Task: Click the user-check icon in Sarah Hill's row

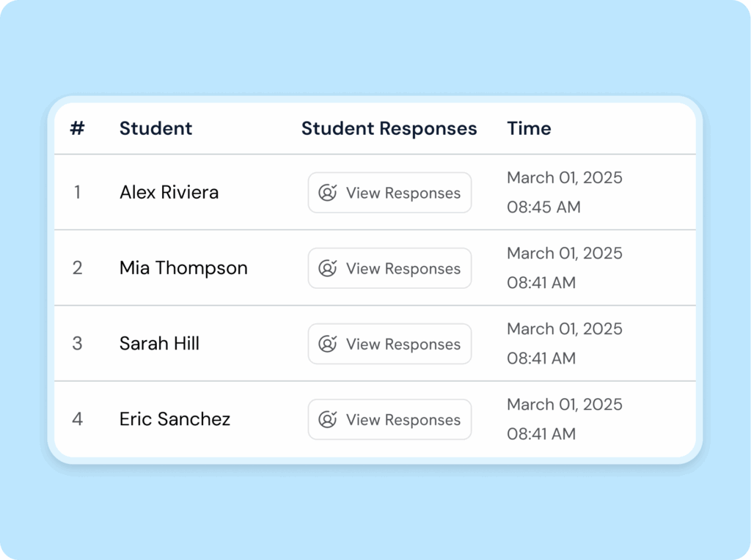Action: coord(328,344)
